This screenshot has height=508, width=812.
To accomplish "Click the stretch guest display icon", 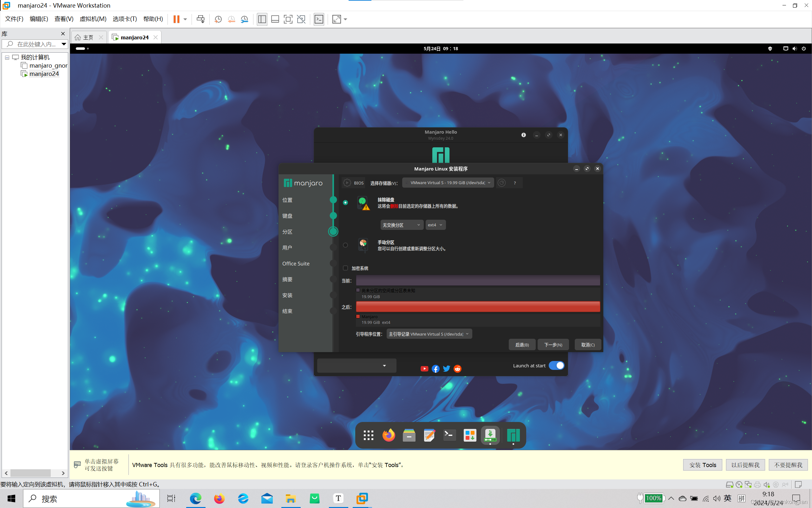I will [x=337, y=19].
